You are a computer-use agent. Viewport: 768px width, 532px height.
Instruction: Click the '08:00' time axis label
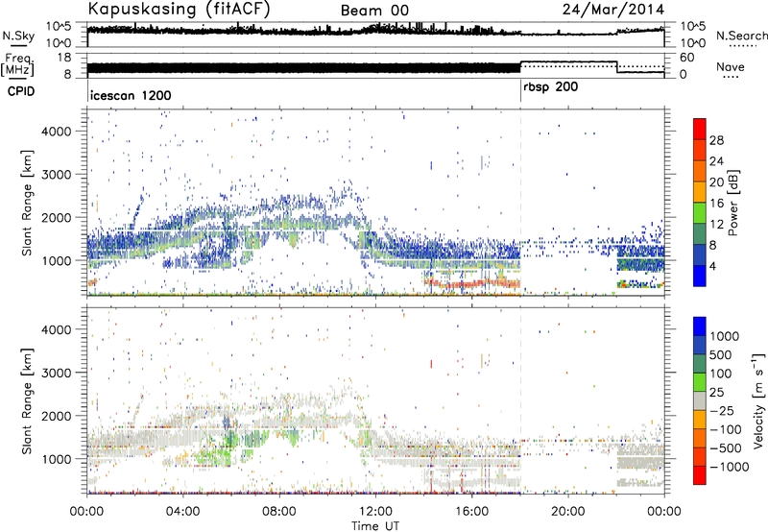[279, 512]
